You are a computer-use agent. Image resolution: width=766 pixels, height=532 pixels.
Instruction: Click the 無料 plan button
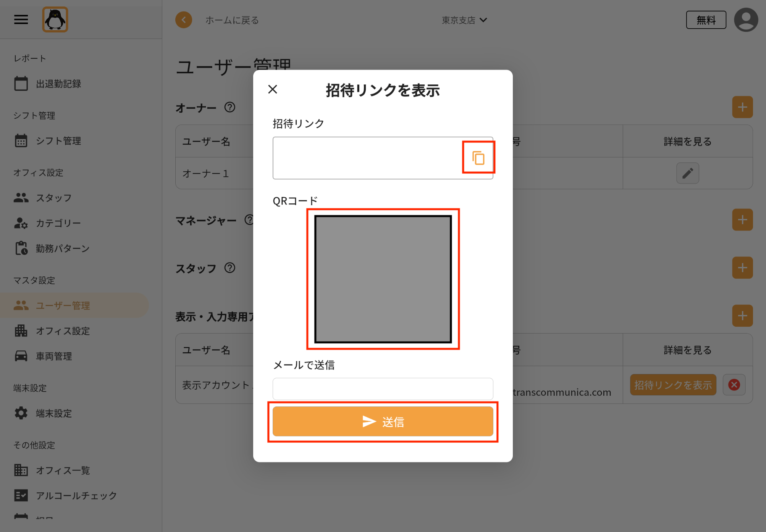[x=706, y=20]
